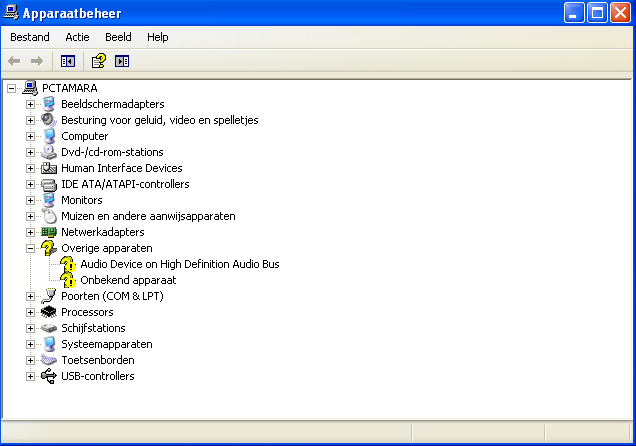The image size is (636, 446).
Task: Click the Processors chip icon
Action: (x=49, y=312)
